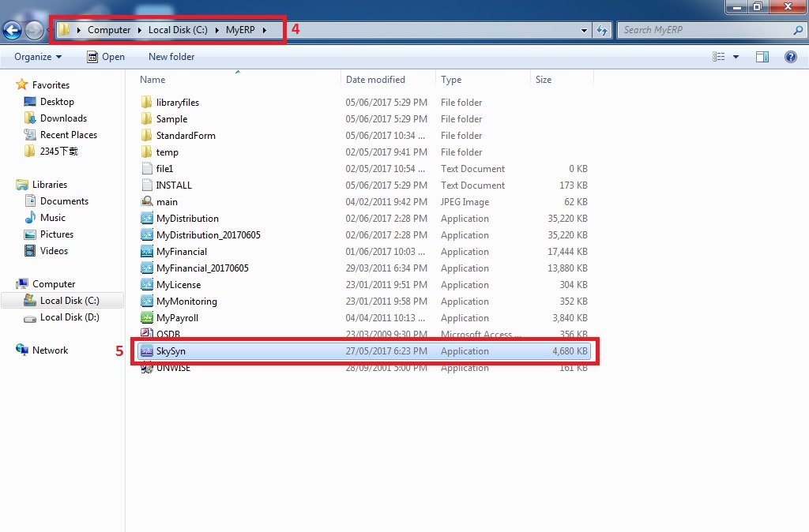Image resolution: width=809 pixels, height=532 pixels.
Task: Click the refresh icon beside address bar
Action: [x=602, y=31]
